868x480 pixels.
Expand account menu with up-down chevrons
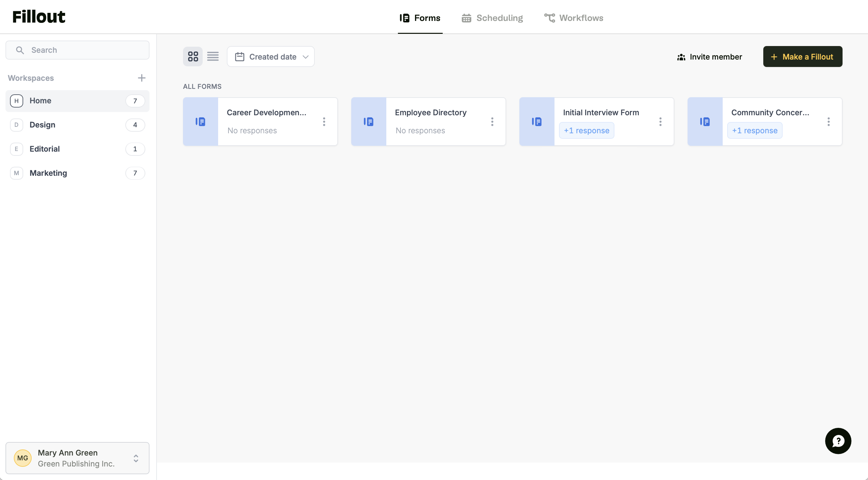pos(136,458)
